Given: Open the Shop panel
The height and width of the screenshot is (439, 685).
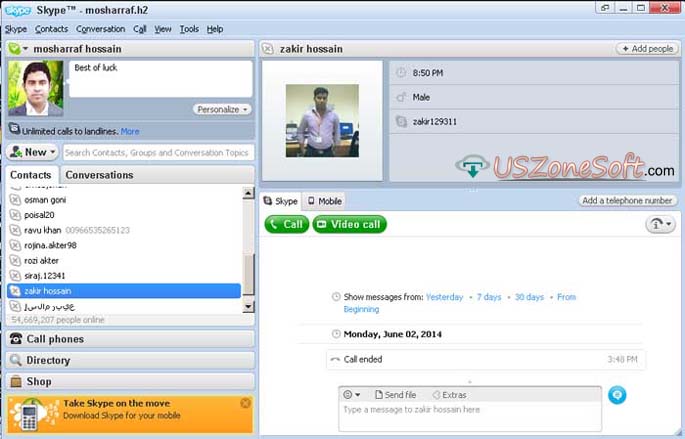Looking at the screenshot, I should [x=130, y=381].
